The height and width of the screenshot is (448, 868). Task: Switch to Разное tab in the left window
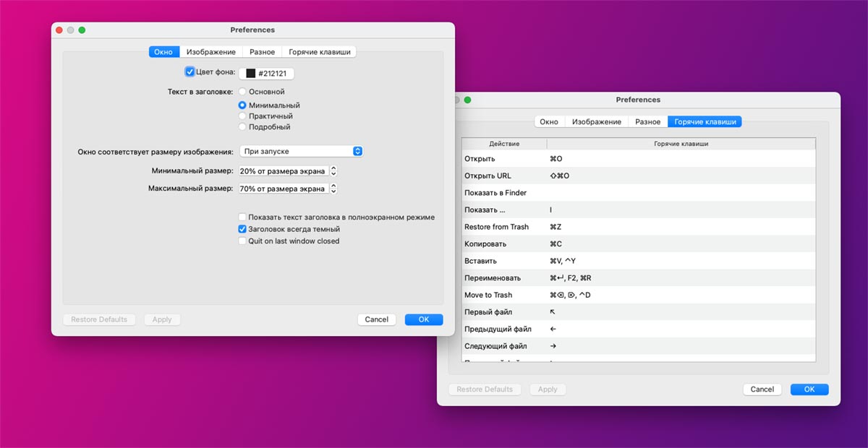coord(262,52)
